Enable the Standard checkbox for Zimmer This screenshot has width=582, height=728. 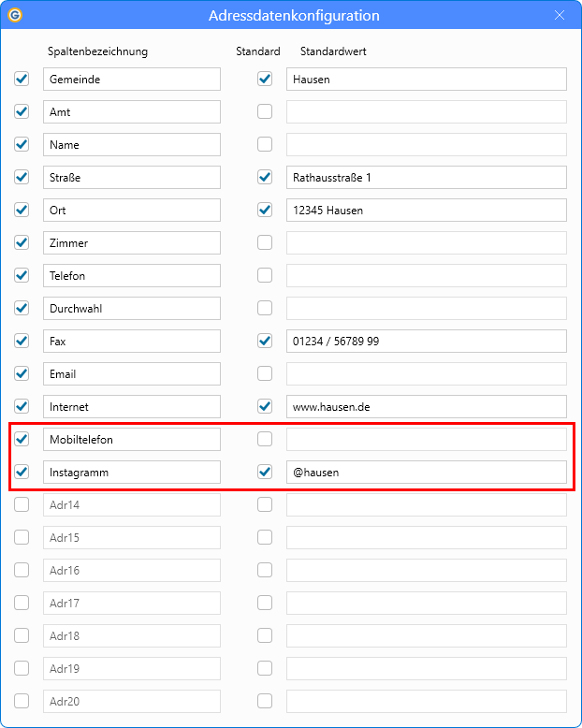(x=265, y=243)
